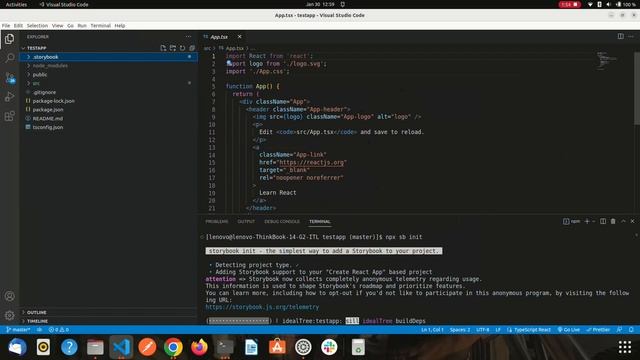
Task: Switch to the Debug Console tab
Action: pyautogui.click(x=282, y=222)
